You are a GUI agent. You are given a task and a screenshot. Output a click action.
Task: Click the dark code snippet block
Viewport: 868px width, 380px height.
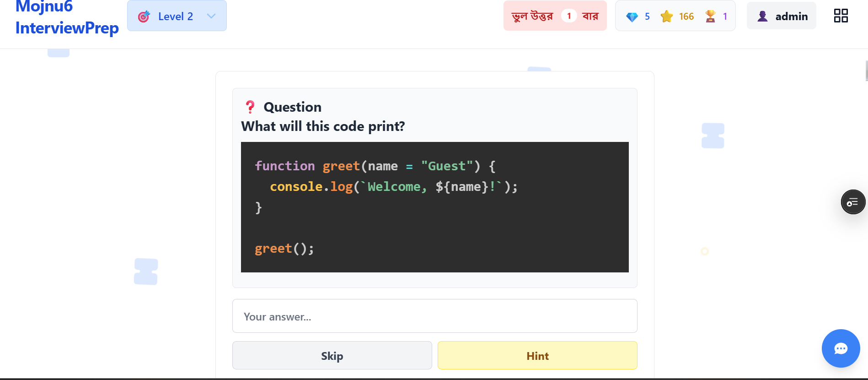[x=434, y=207]
